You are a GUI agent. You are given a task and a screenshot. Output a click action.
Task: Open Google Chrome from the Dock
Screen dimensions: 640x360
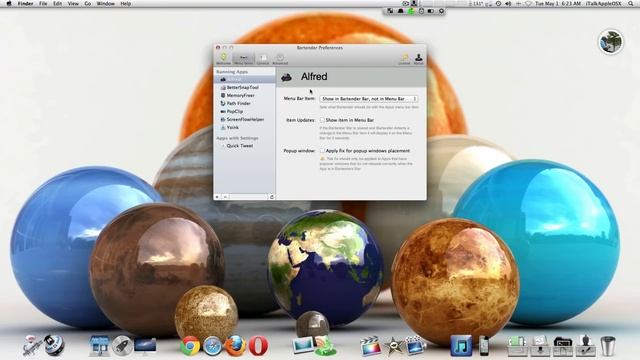coord(190,346)
